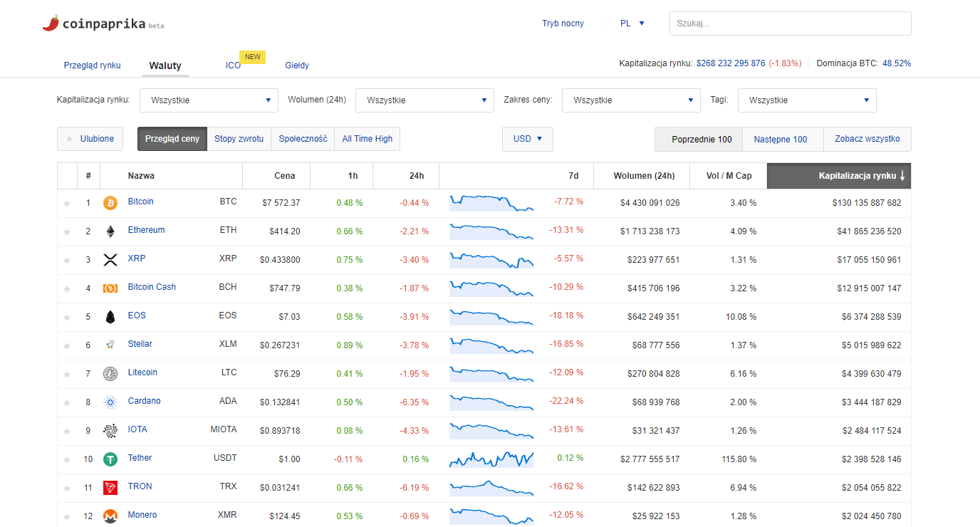The image size is (980, 527).
Task: Click the Monero coin icon
Action: pos(110,516)
